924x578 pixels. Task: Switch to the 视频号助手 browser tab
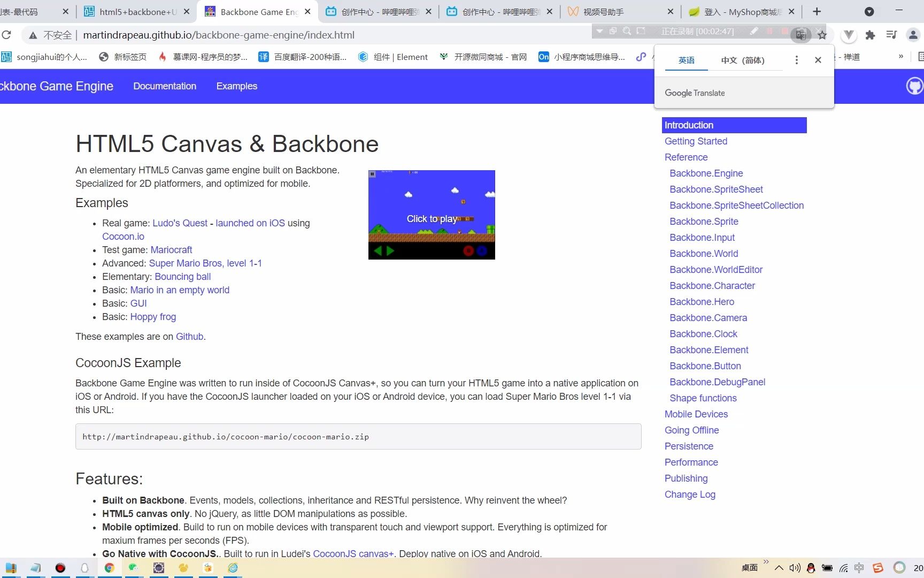point(604,11)
